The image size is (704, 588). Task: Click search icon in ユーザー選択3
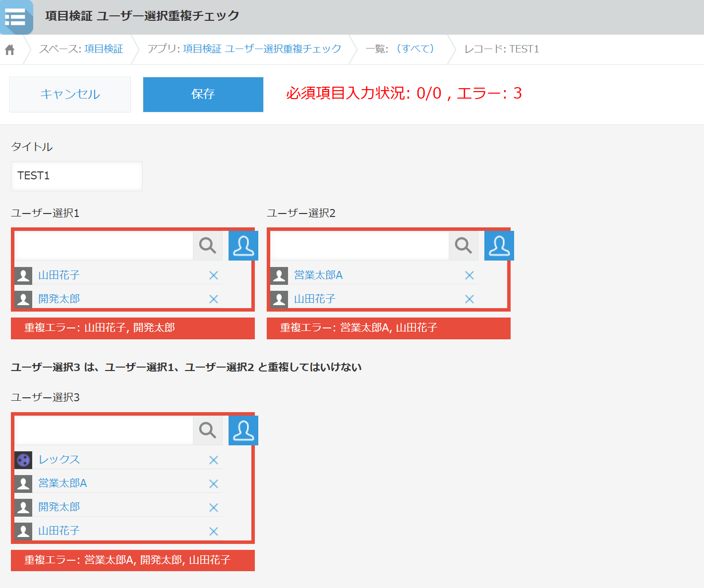coord(207,430)
